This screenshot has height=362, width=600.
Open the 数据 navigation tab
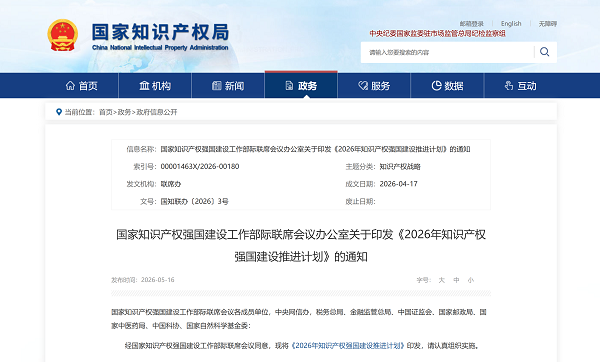[x=447, y=85]
